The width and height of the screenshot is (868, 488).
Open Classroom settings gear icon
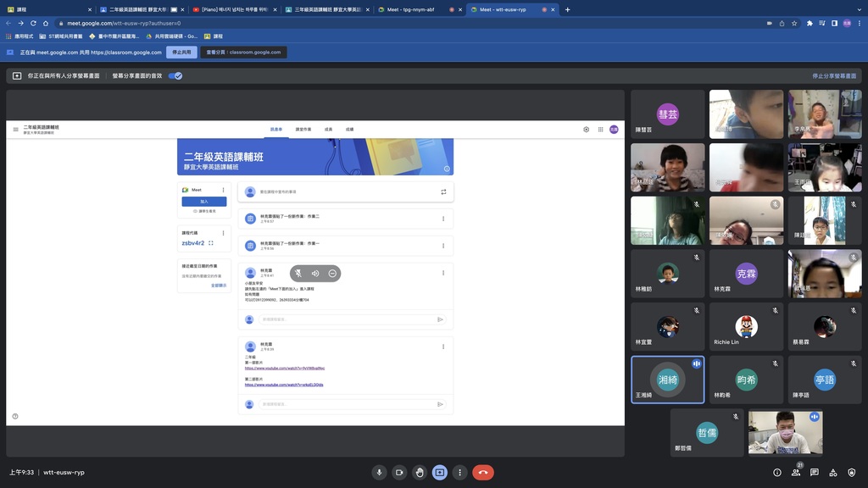click(587, 130)
